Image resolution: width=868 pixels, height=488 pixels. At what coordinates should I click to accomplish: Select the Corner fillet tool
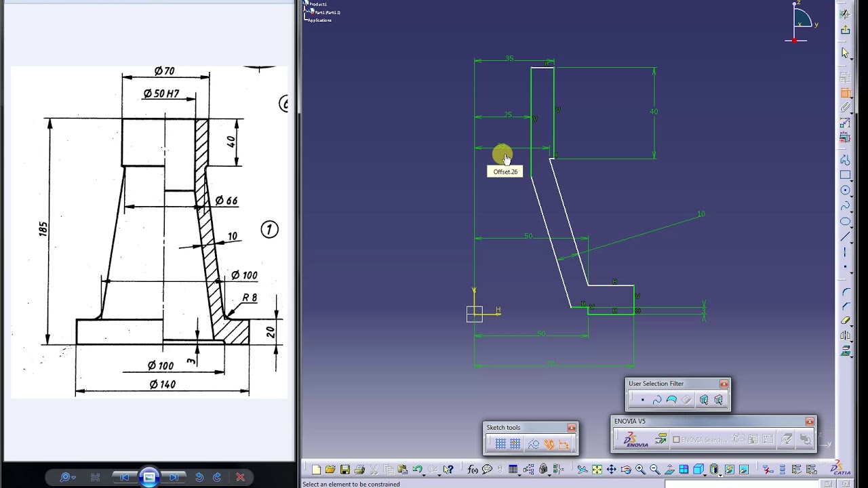846,291
